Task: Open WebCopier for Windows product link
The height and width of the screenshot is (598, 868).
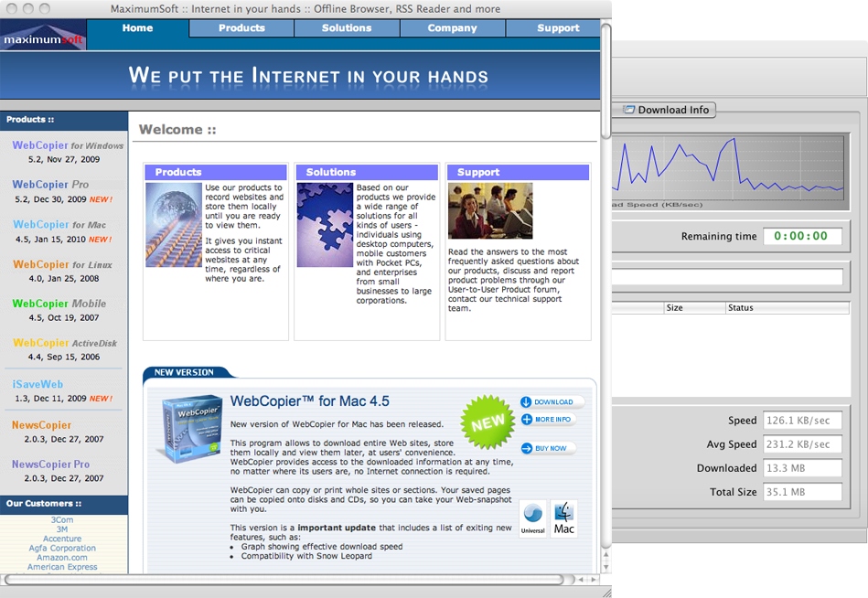Action: tap(68, 145)
